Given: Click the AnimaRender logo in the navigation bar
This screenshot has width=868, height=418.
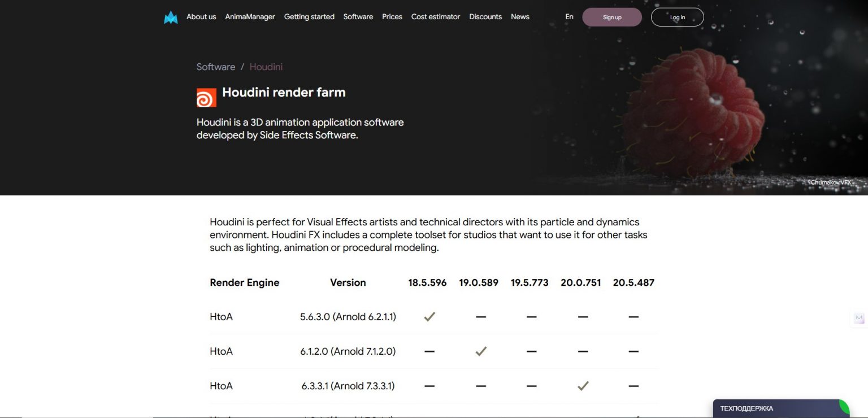Looking at the screenshot, I should tap(171, 16).
